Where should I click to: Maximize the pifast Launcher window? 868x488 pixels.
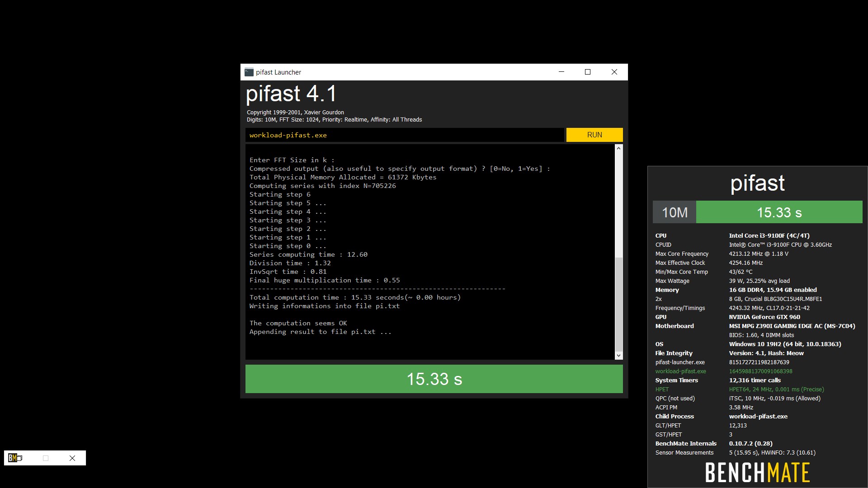pos(588,72)
